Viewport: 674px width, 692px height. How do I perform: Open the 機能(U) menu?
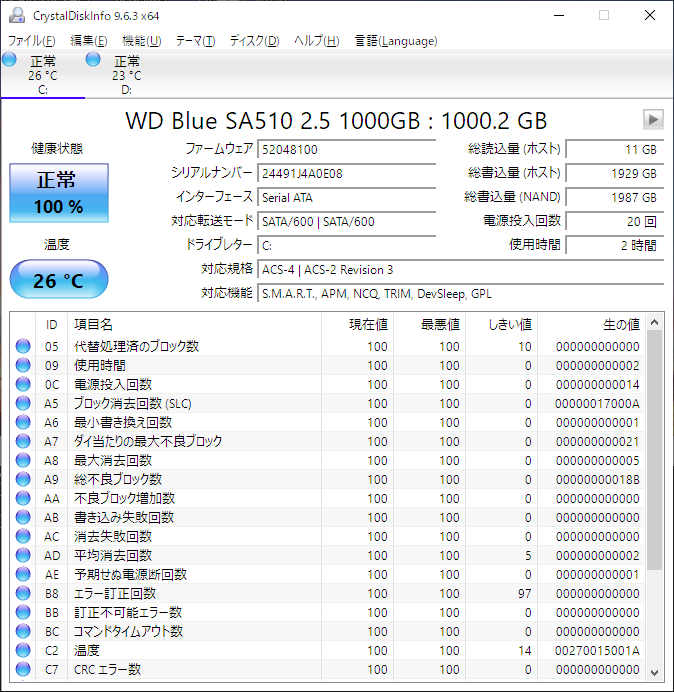tap(142, 41)
